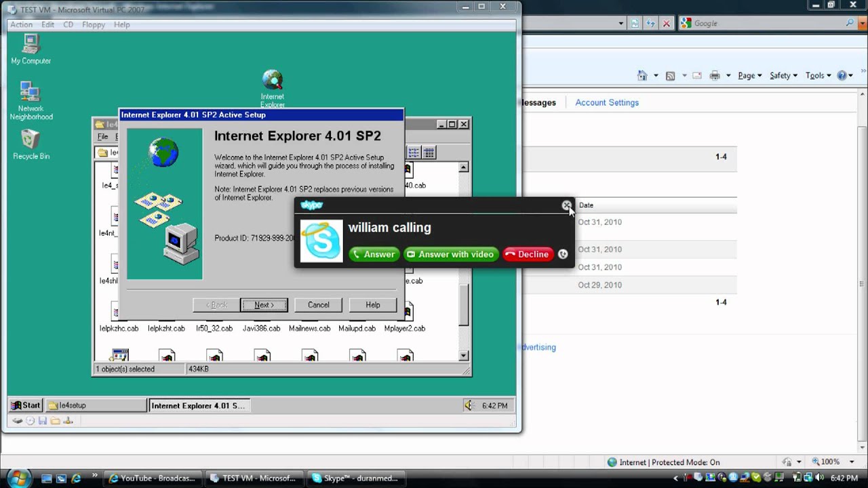Click the network adapter icon in the Virtual PC status bar

click(x=68, y=421)
